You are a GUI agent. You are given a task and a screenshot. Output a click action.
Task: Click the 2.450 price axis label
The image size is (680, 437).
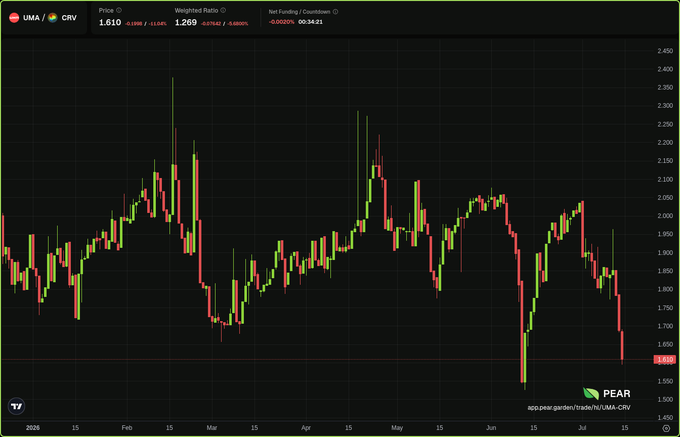click(x=665, y=51)
